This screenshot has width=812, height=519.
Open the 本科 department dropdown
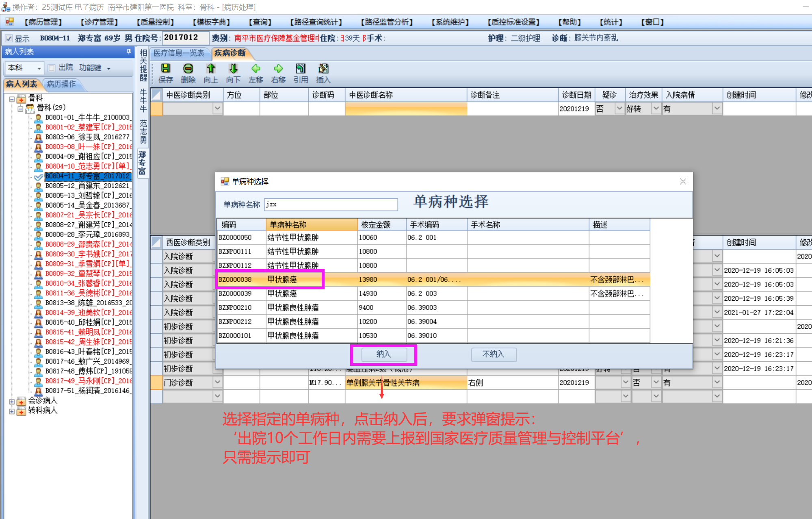[x=39, y=68]
